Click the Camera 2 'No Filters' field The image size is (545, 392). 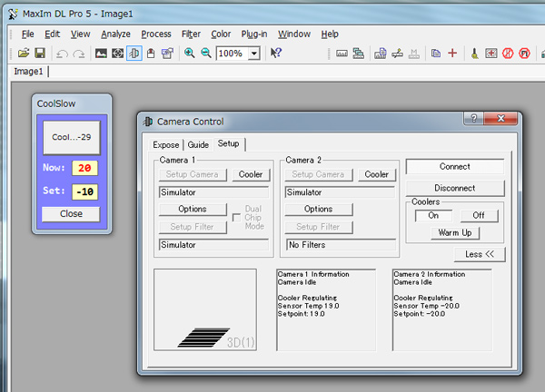pyautogui.click(x=341, y=245)
